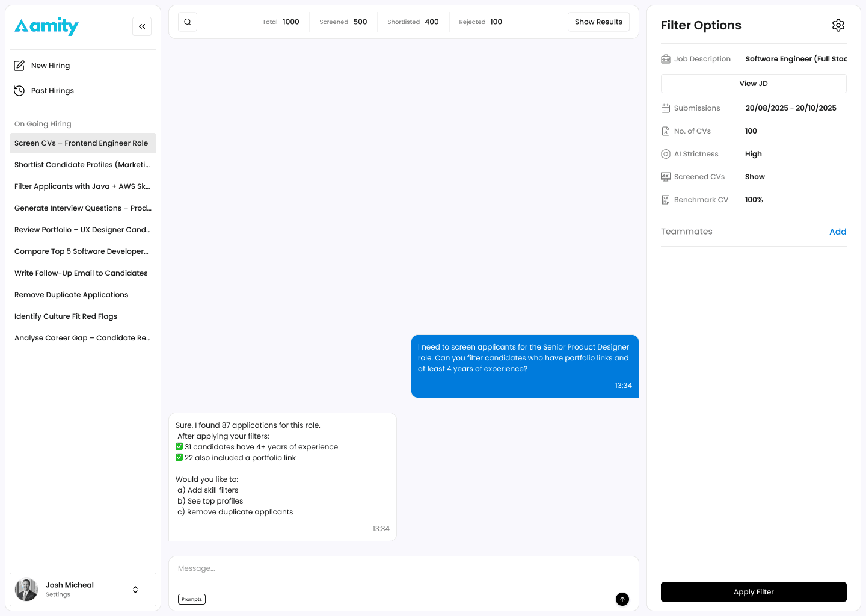Click the Benchmark CV 100% value
Viewport: 866px width, 616px height.
tap(754, 199)
